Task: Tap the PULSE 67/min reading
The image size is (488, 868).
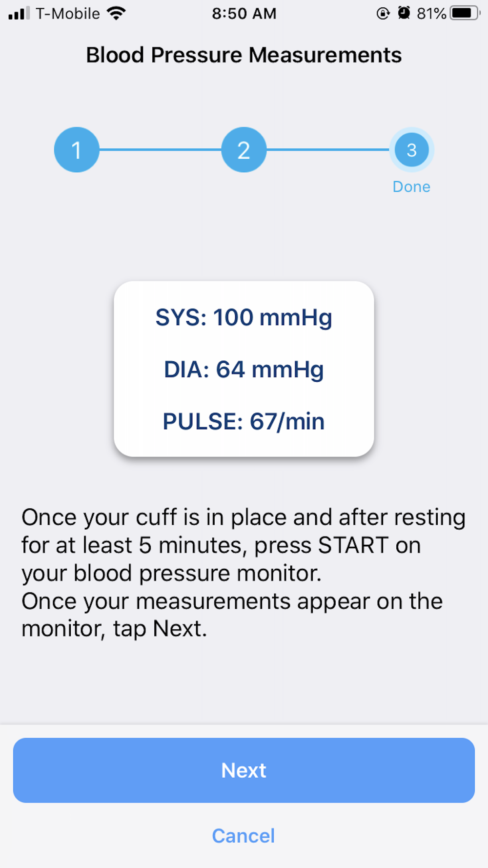Action: click(x=244, y=421)
